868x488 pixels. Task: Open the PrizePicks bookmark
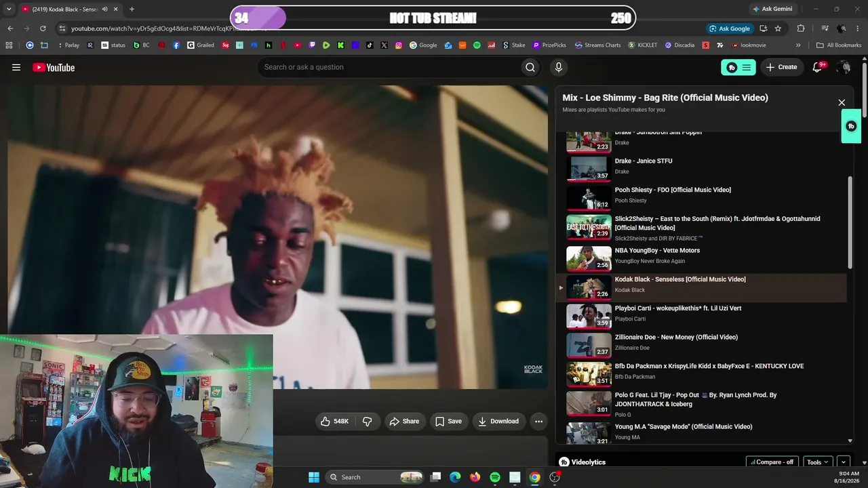549,45
